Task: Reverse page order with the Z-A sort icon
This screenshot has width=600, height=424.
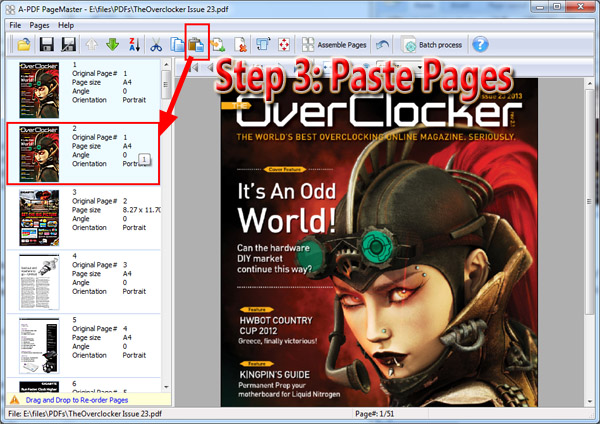Action: click(134, 45)
